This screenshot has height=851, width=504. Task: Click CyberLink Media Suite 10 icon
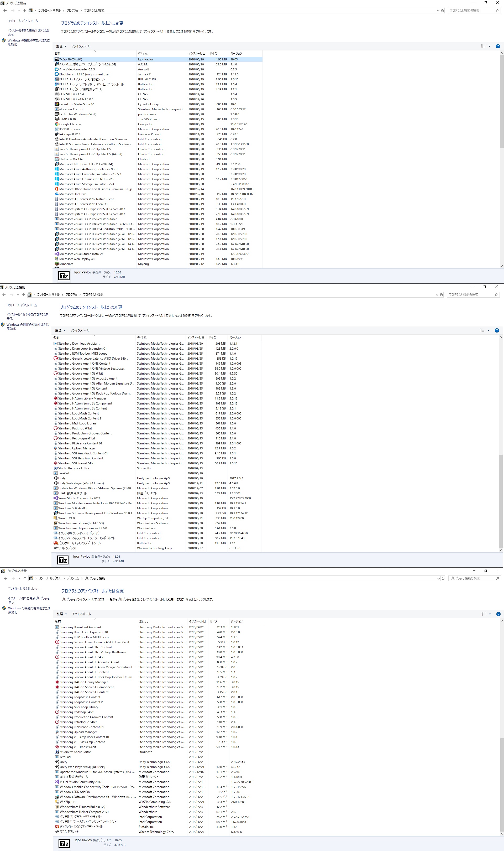coord(56,104)
